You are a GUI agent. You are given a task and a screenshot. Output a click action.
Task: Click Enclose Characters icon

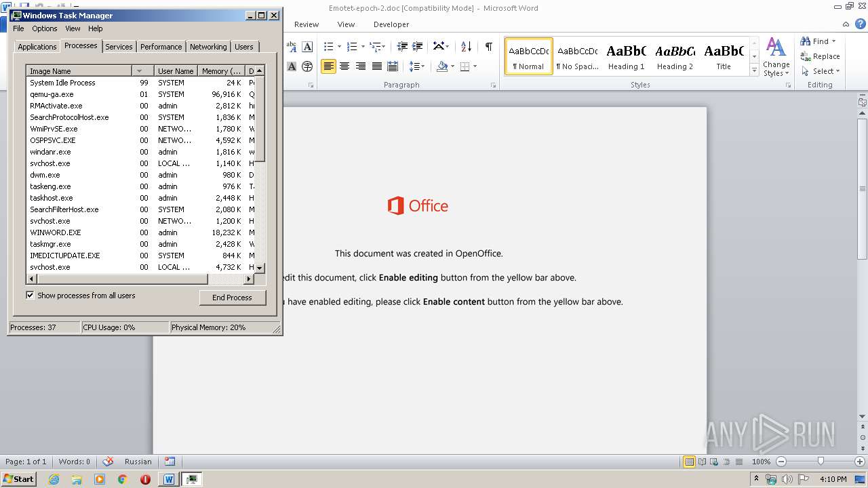307,66
